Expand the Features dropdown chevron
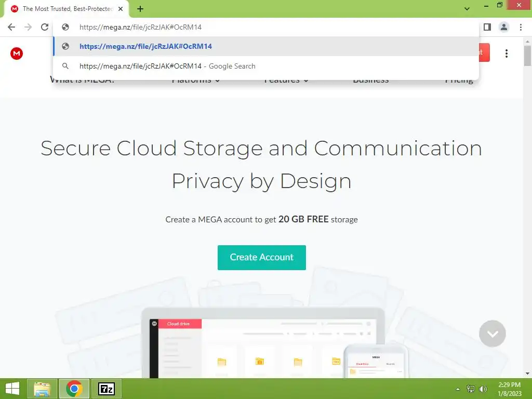532x399 pixels. coord(306,81)
